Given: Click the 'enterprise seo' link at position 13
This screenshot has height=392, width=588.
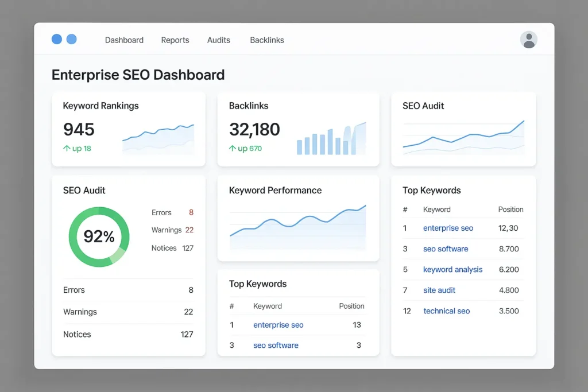Looking at the screenshot, I should coord(278,325).
